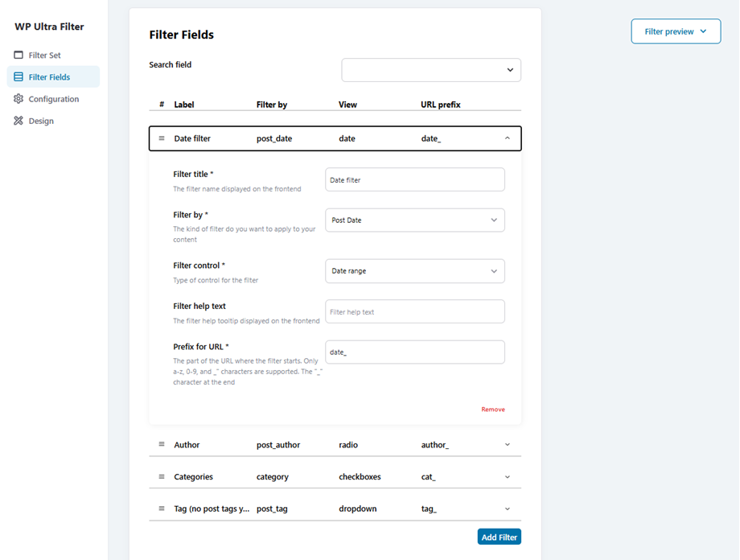Click the Configuration gear icon
The width and height of the screenshot is (740, 560).
(18, 99)
